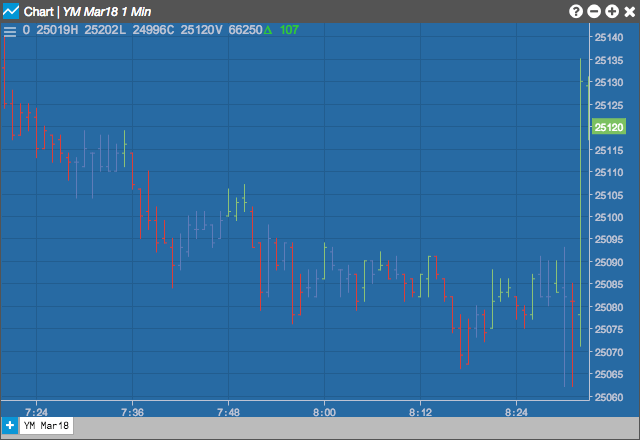Click the 7:24 time axis label
The width and height of the screenshot is (640, 440).
coord(36,412)
